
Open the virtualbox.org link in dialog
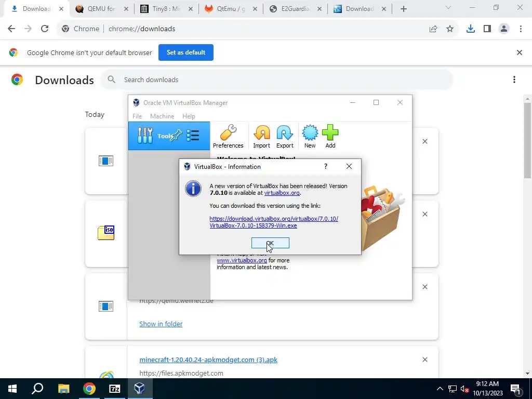point(282,193)
